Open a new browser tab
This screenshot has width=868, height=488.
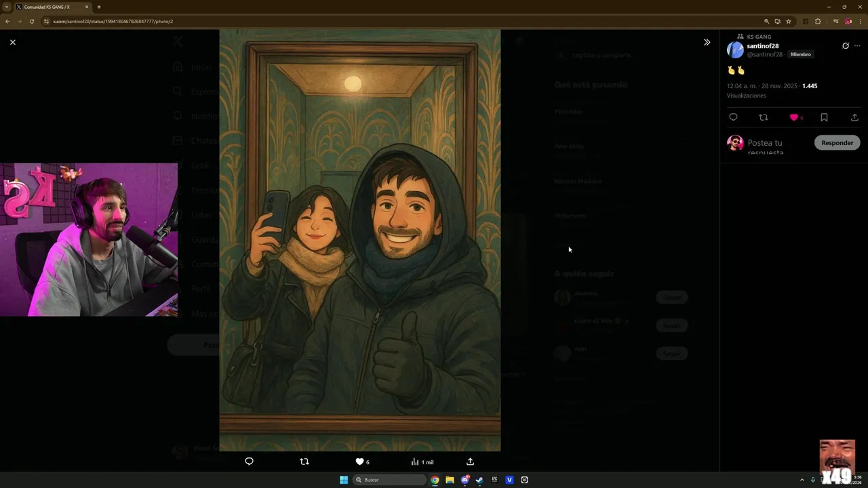[99, 7]
